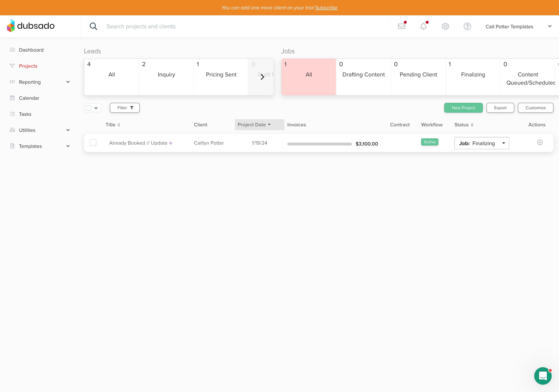
Task: Open the bulk select dropdown arrow
Action: click(96, 108)
